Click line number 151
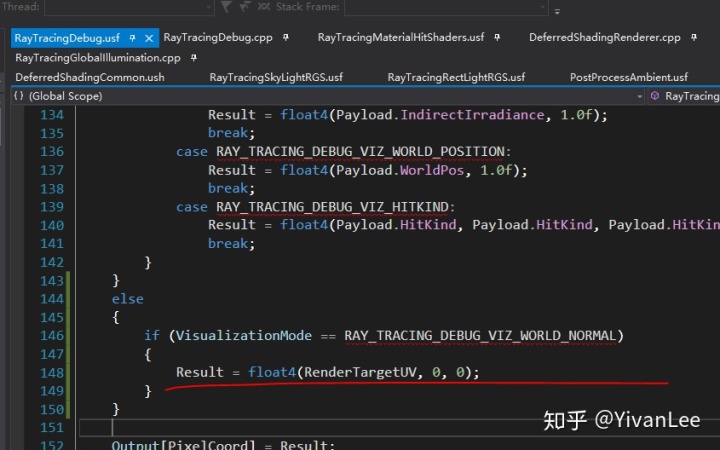720x450 pixels. pyautogui.click(x=52, y=428)
